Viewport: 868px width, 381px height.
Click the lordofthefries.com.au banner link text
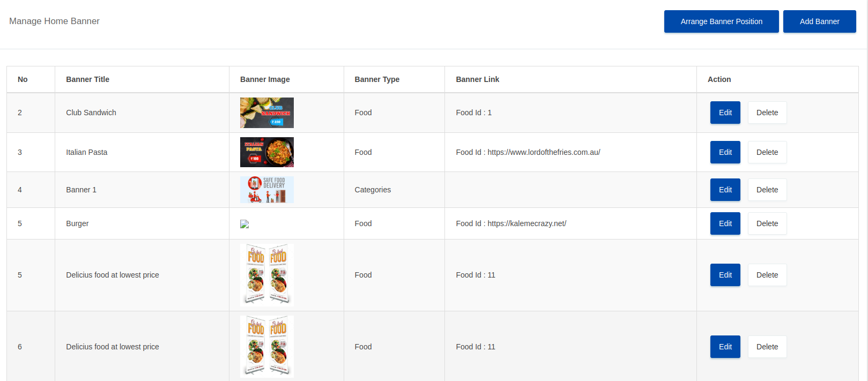pos(544,152)
